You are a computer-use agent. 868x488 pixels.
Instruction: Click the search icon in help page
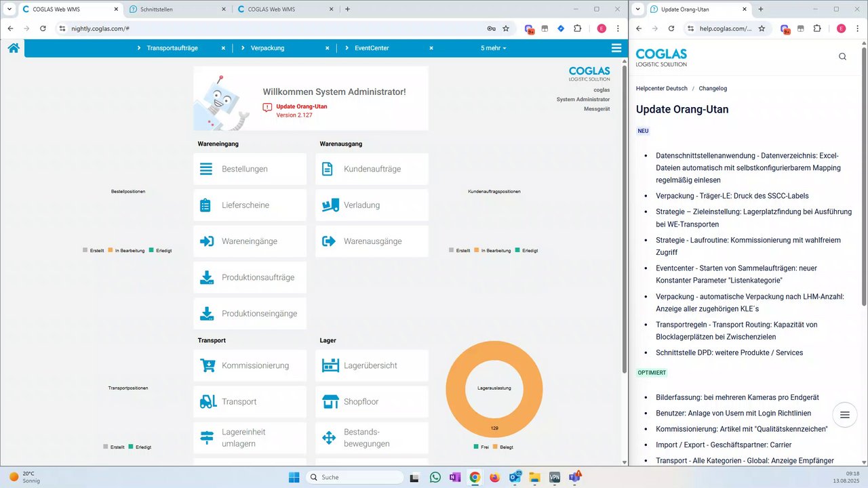click(x=842, y=56)
